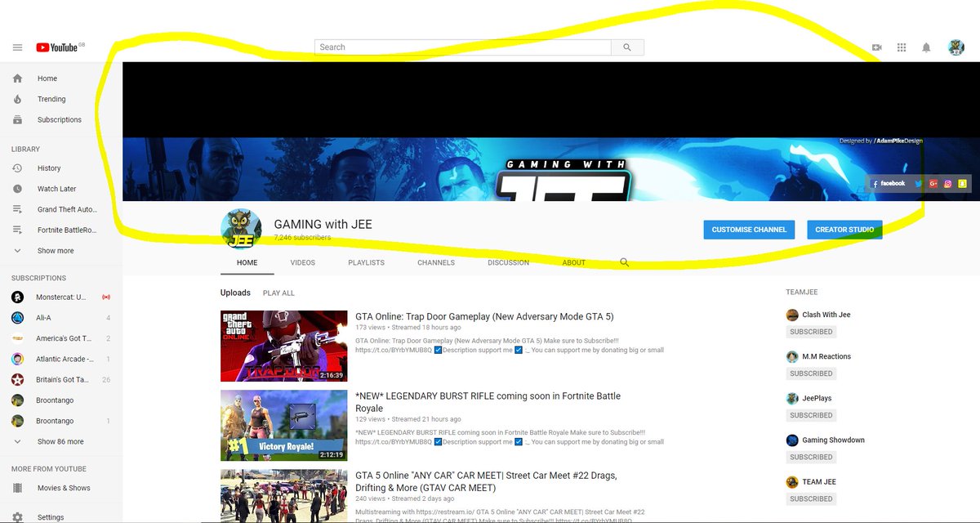980x523 pixels.
Task: Open the upload video camera icon
Action: pos(876,47)
